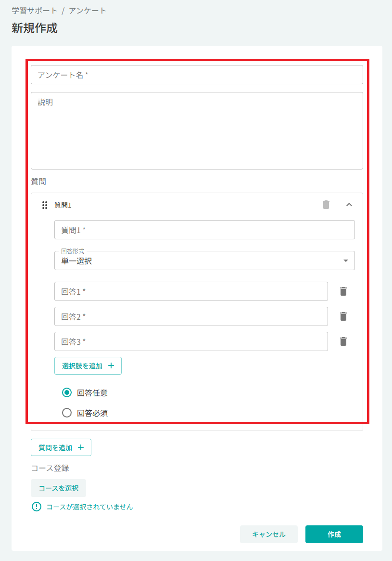Collapse the 質問1 panel with chevron

tap(349, 205)
